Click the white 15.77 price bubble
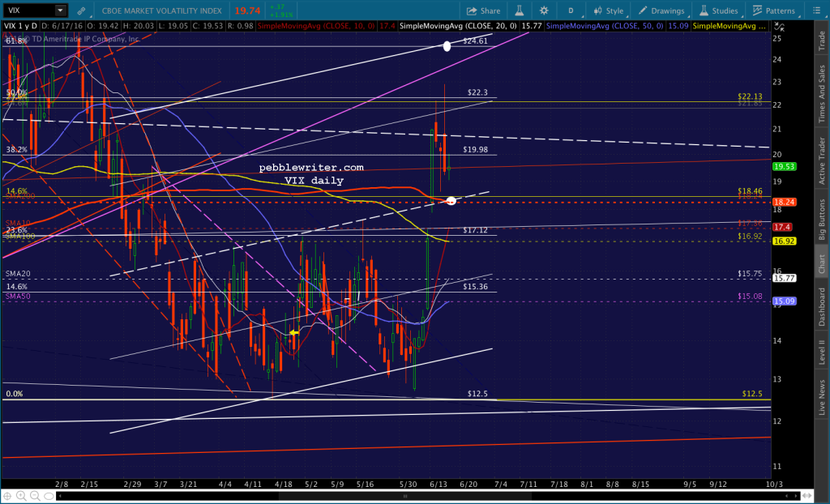The image size is (830, 504). [784, 277]
